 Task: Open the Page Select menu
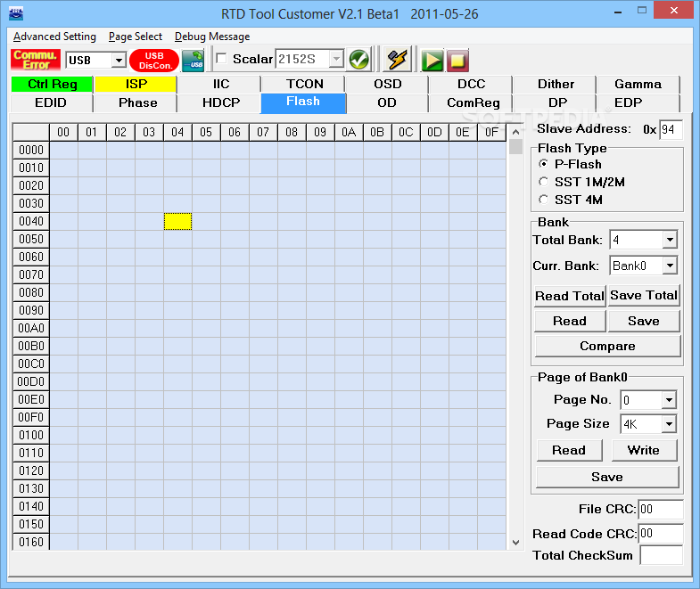pos(136,37)
